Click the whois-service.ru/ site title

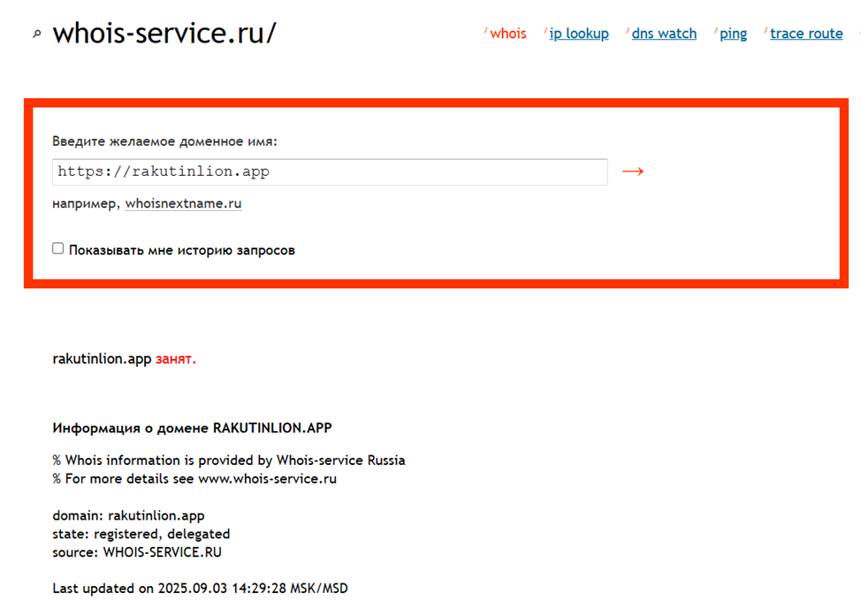point(164,34)
